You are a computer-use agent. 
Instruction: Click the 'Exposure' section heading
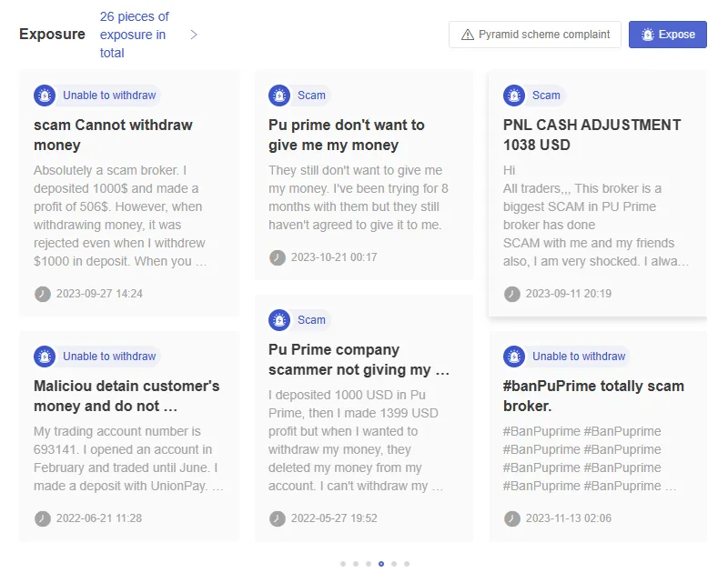(x=53, y=35)
